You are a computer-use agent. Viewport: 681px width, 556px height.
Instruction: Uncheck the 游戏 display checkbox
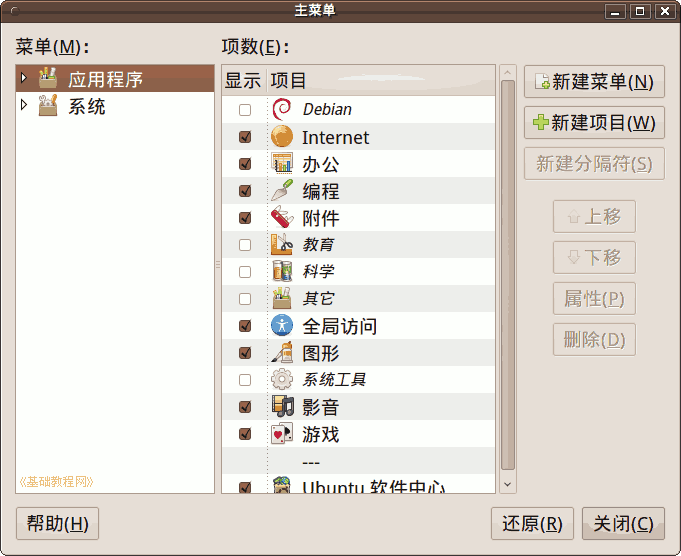tap(245, 434)
